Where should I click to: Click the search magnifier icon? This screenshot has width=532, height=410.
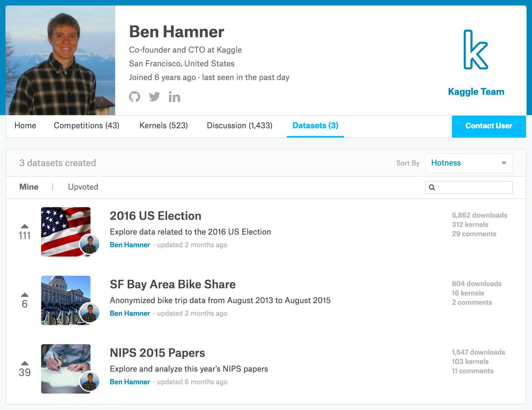tap(432, 187)
